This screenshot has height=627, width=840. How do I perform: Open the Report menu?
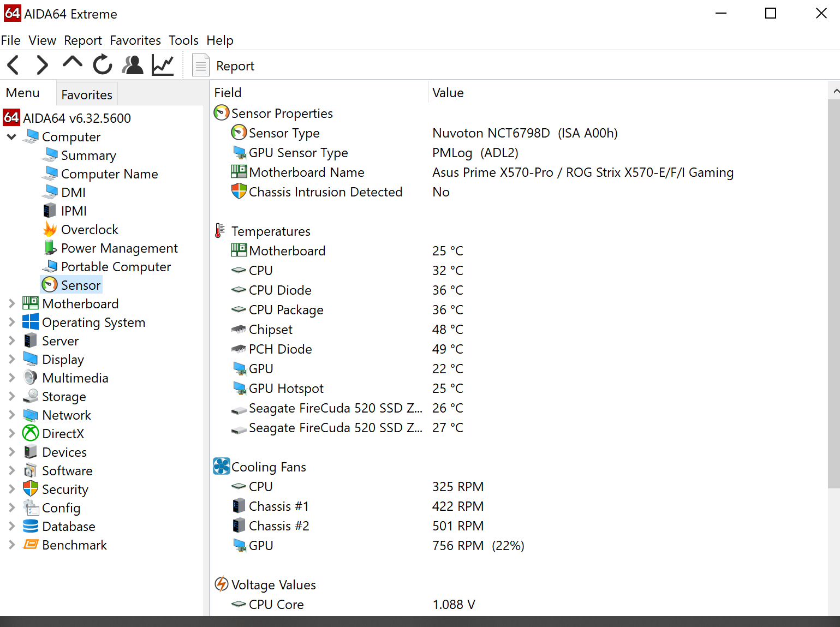coord(83,40)
